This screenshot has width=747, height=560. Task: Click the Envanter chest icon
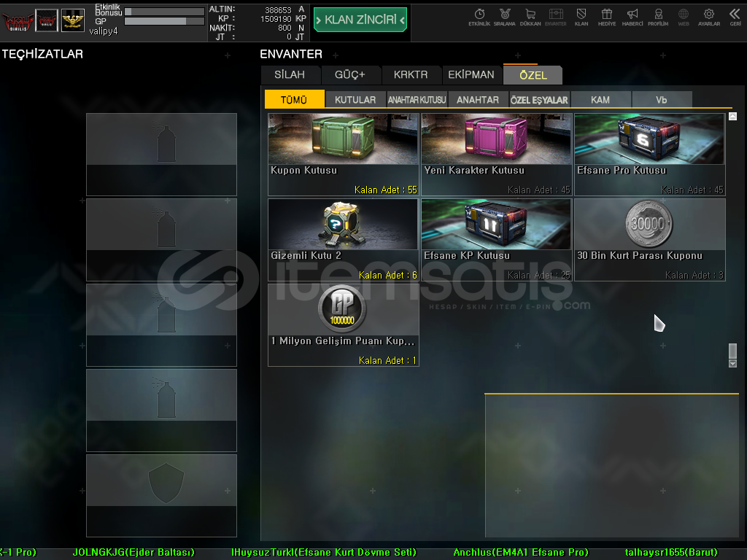(x=555, y=17)
